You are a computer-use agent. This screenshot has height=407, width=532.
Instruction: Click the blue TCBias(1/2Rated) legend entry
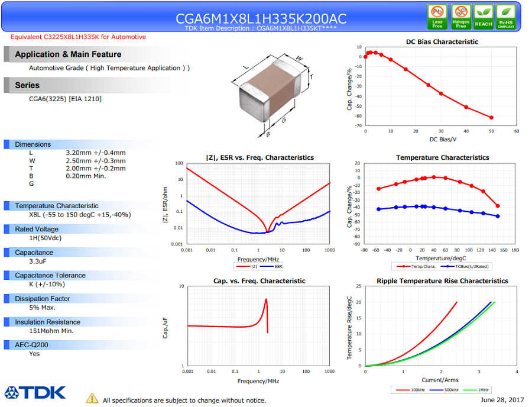click(x=465, y=266)
